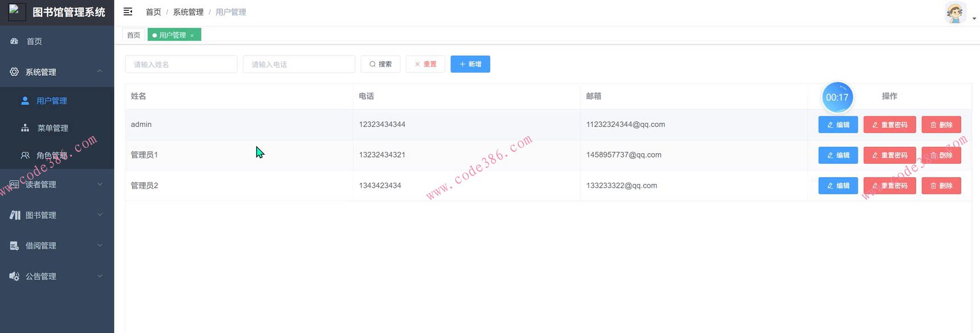
Task: Click the 重置 reset button
Action: [425, 64]
